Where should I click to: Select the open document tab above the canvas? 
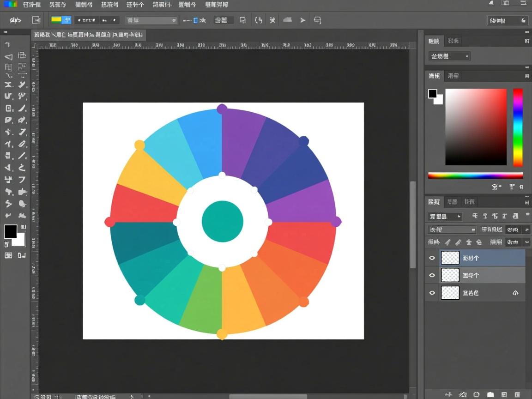tap(88, 35)
